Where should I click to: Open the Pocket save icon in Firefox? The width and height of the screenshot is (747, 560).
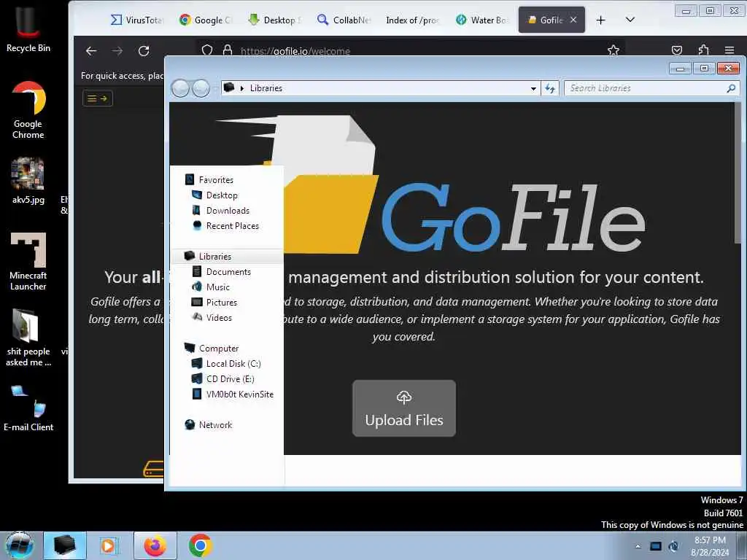(677, 50)
